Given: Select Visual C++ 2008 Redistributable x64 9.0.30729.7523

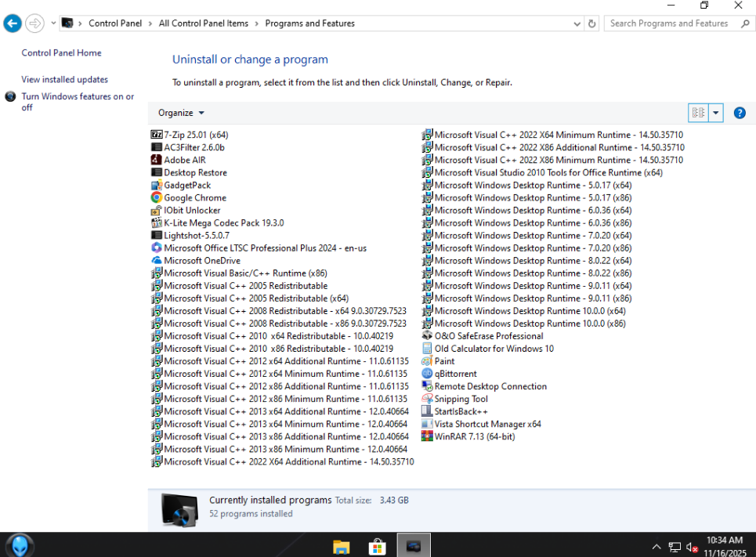Looking at the screenshot, I should click(279, 310).
